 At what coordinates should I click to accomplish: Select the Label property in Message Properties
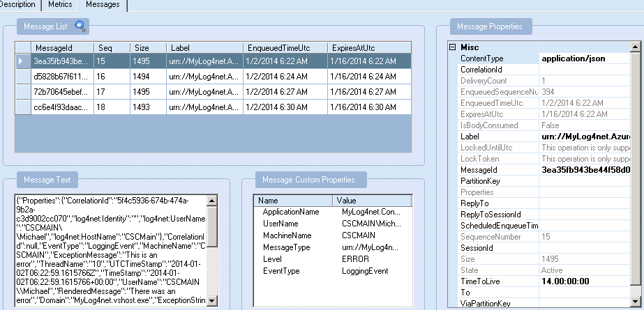pyautogui.click(x=545, y=137)
